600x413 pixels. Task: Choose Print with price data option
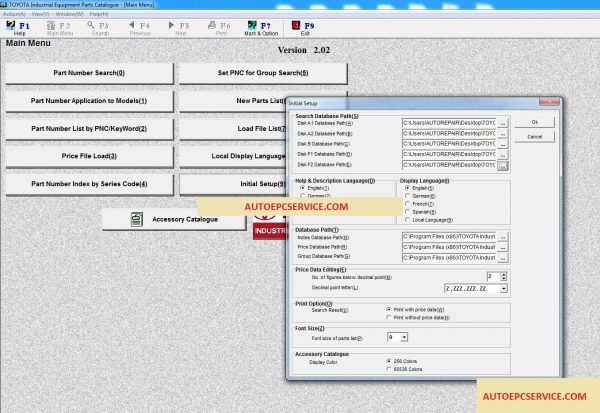pos(389,309)
